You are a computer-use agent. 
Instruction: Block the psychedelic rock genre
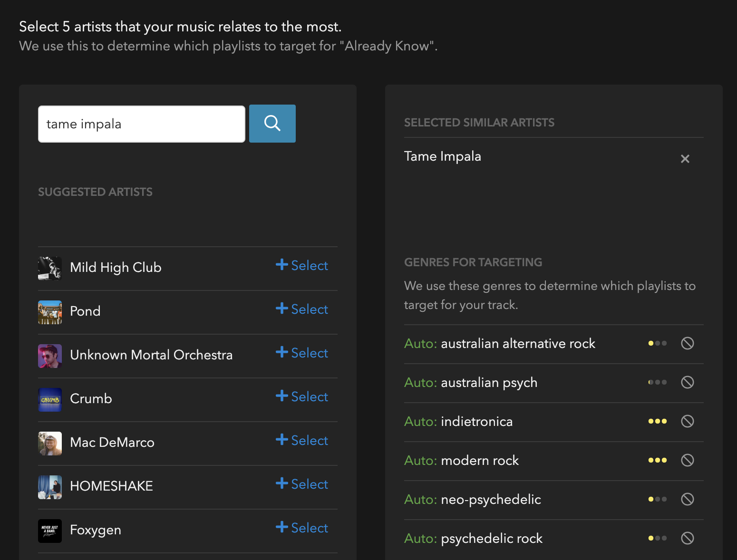coord(688,538)
